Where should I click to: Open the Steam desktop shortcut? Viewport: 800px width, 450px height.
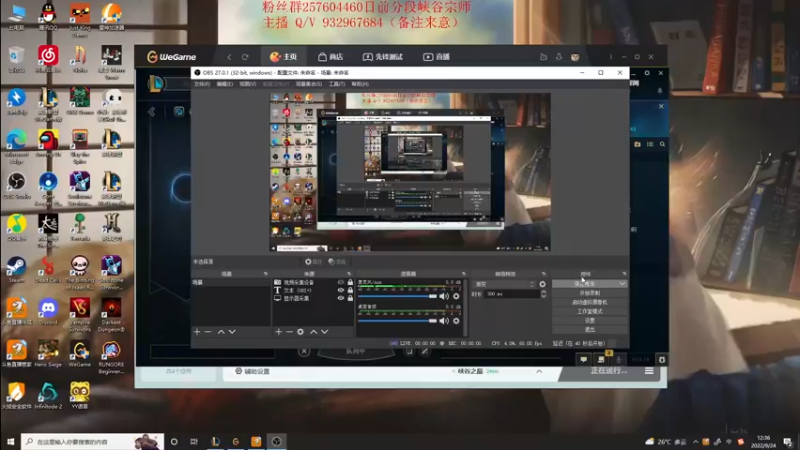pos(16,270)
